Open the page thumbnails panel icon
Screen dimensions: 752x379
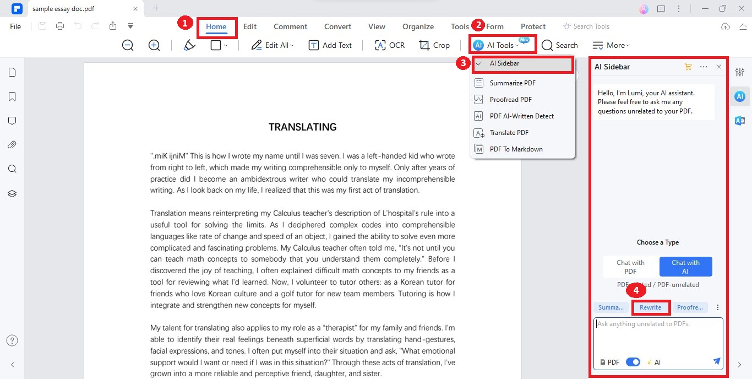(12, 72)
